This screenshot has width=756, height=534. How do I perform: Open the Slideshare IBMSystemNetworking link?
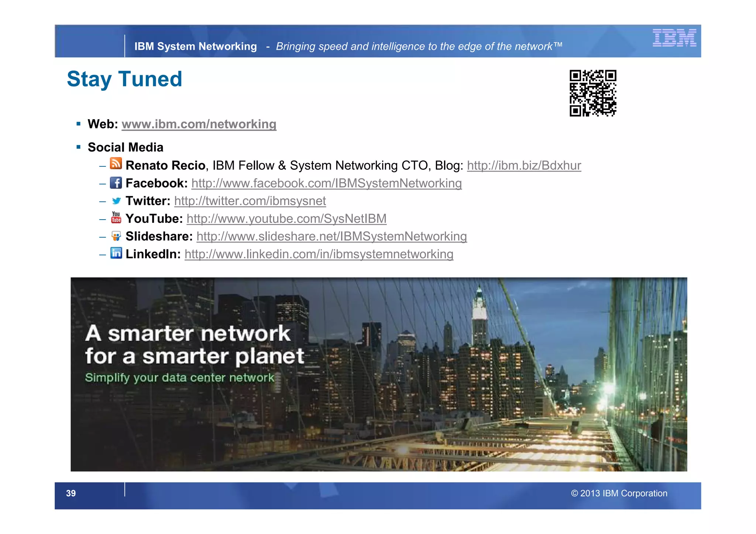click(331, 236)
